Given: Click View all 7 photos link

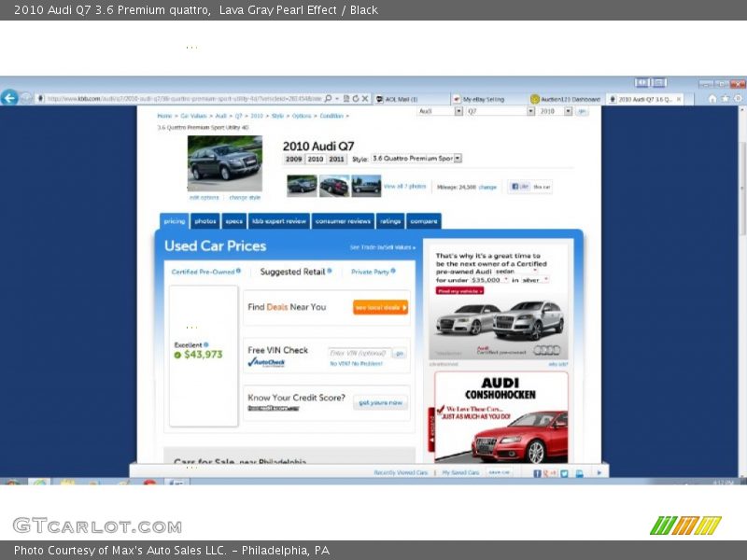Looking at the screenshot, I should pos(404,186).
